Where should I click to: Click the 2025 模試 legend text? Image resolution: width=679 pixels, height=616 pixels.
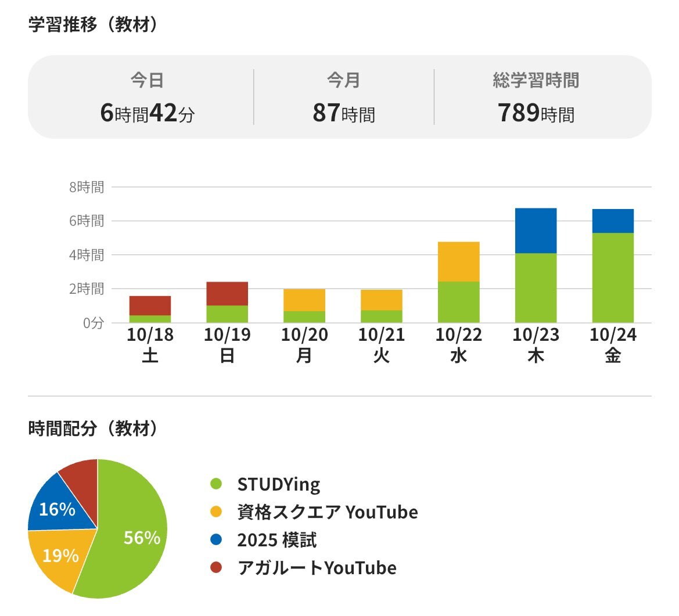(276, 540)
